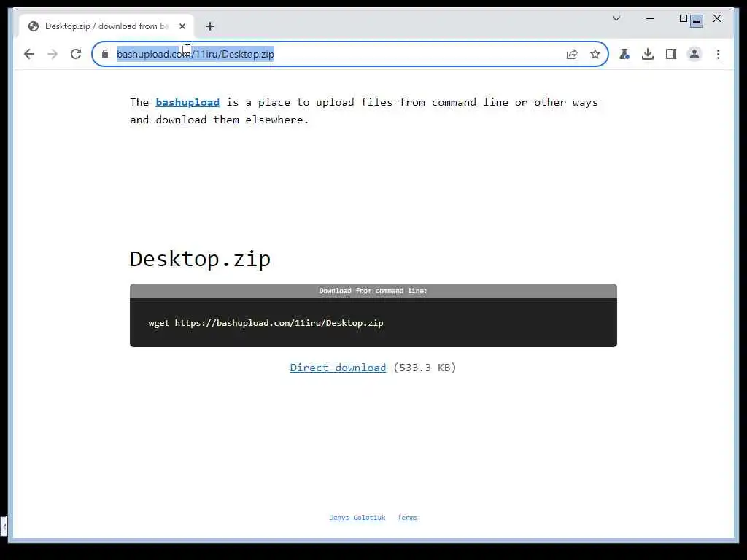
Task: Click the wget command line text
Action: (x=266, y=323)
